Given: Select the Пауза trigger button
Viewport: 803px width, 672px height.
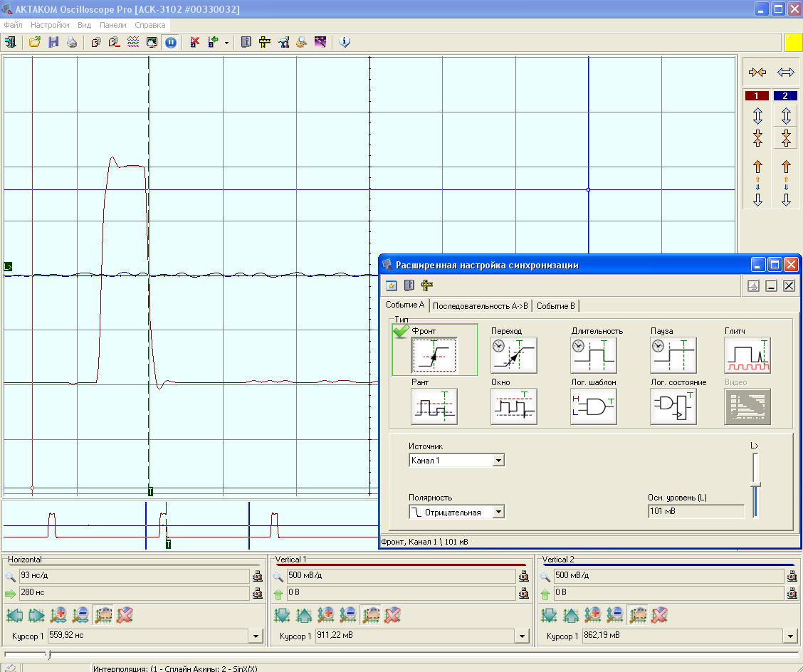Looking at the screenshot, I should pyautogui.click(x=673, y=355).
